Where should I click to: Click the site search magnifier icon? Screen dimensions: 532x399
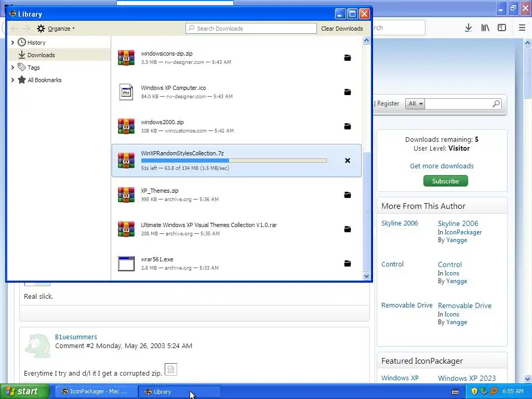point(496,103)
